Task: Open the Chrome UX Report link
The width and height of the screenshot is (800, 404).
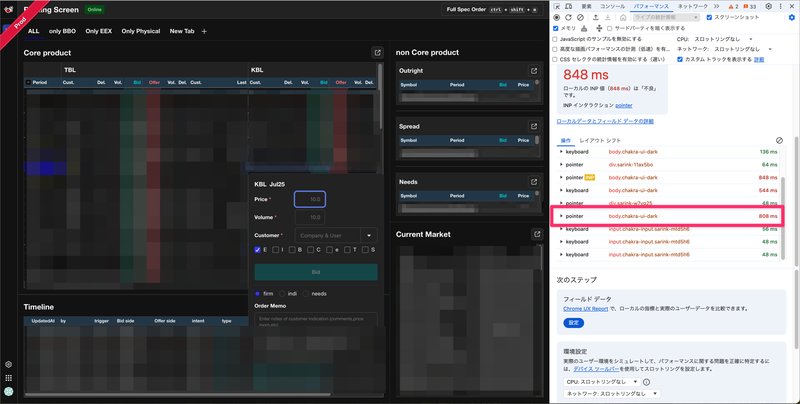Action: (x=586, y=309)
